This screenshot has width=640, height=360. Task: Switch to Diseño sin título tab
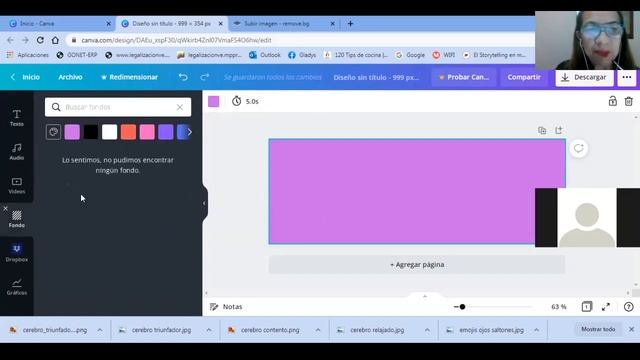point(171,24)
